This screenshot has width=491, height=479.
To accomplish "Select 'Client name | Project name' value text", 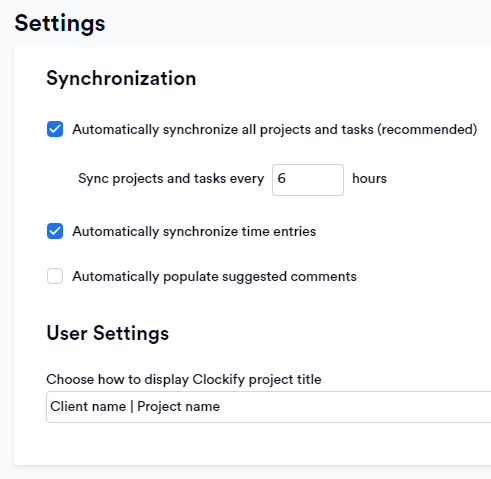I will (x=135, y=407).
